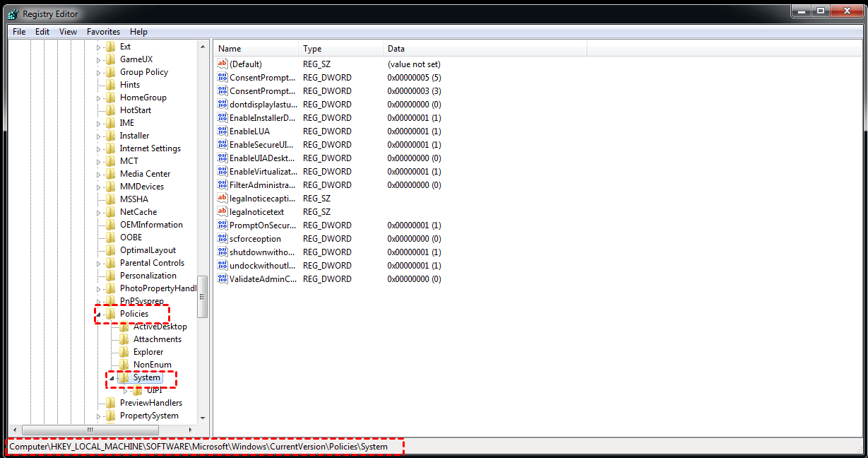The height and width of the screenshot is (458, 868).
Task: Open the File menu
Action: click(x=19, y=32)
